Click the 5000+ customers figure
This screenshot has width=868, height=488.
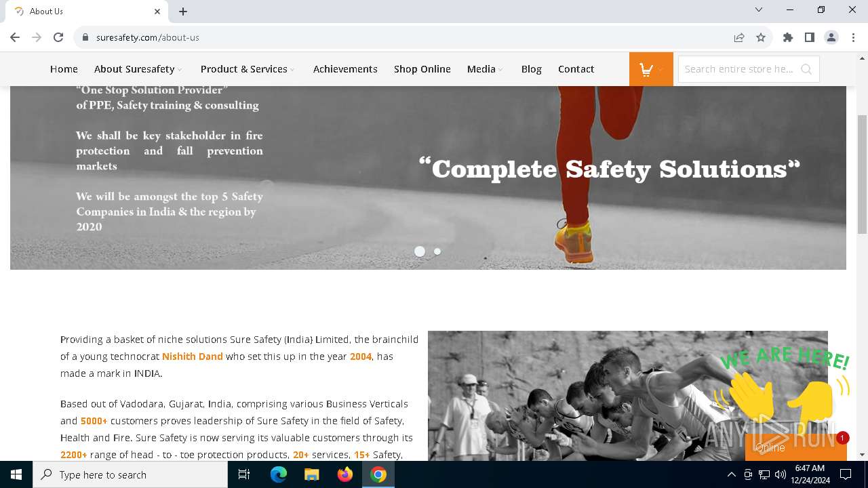pos(94,421)
